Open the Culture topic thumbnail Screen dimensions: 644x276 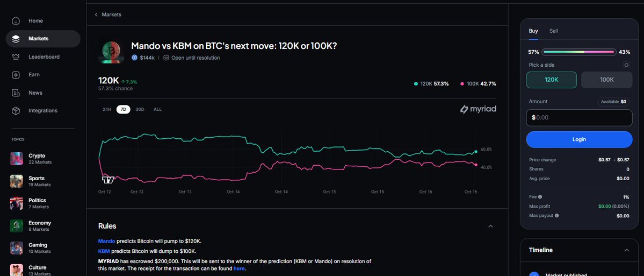coord(17,270)
